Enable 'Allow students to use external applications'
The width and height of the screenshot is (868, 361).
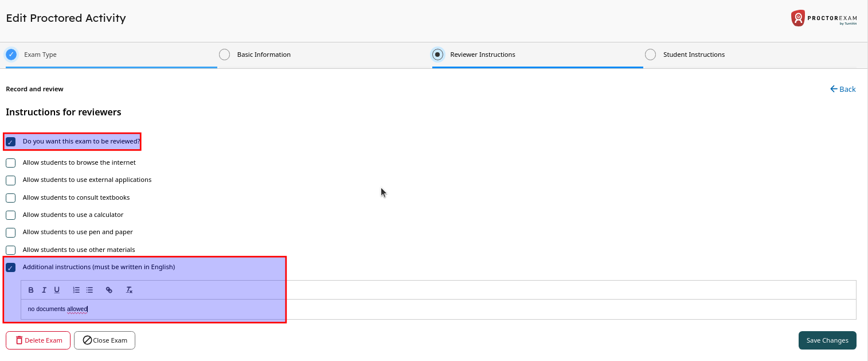coord(10,180)
